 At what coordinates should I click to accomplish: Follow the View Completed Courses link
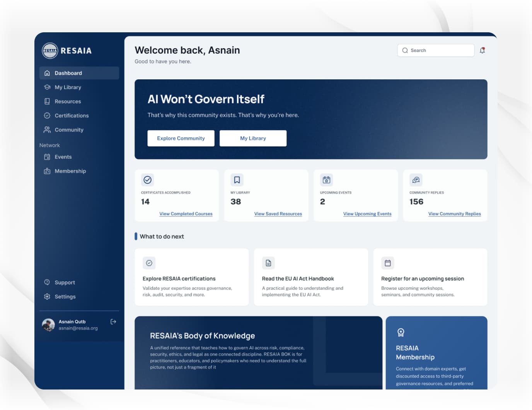click(186, 214)
